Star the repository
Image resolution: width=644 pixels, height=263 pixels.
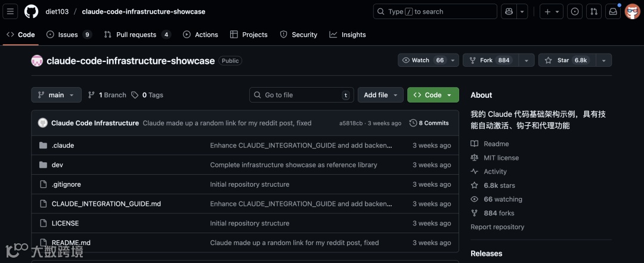click(567, 60)
